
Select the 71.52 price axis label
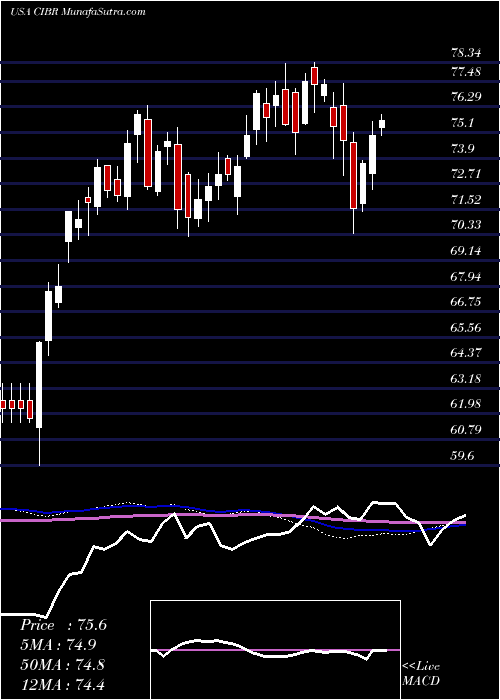[466, 200]
